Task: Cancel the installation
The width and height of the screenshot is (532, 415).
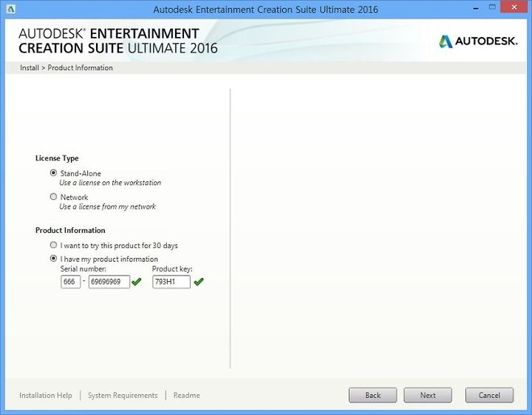Action: 490,395
